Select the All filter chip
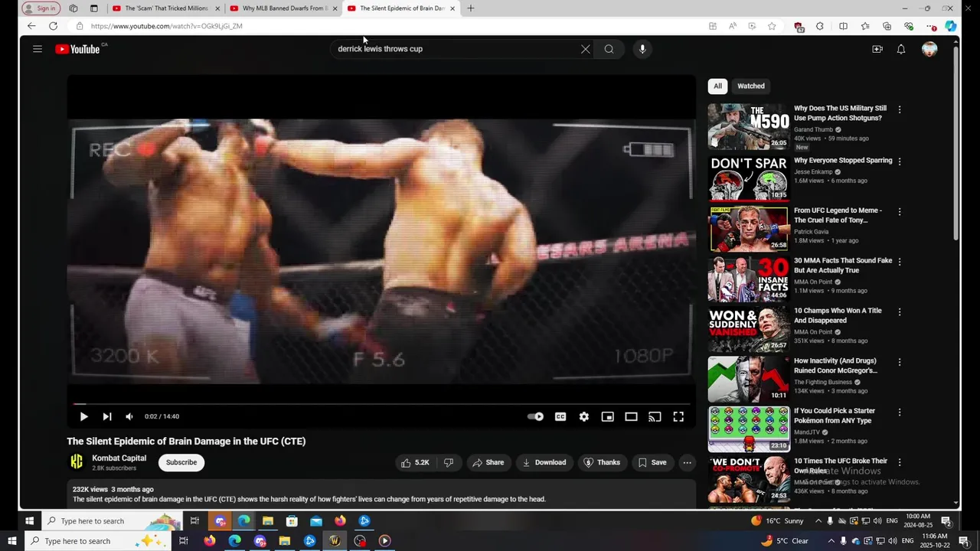 (x=717, y=86)
